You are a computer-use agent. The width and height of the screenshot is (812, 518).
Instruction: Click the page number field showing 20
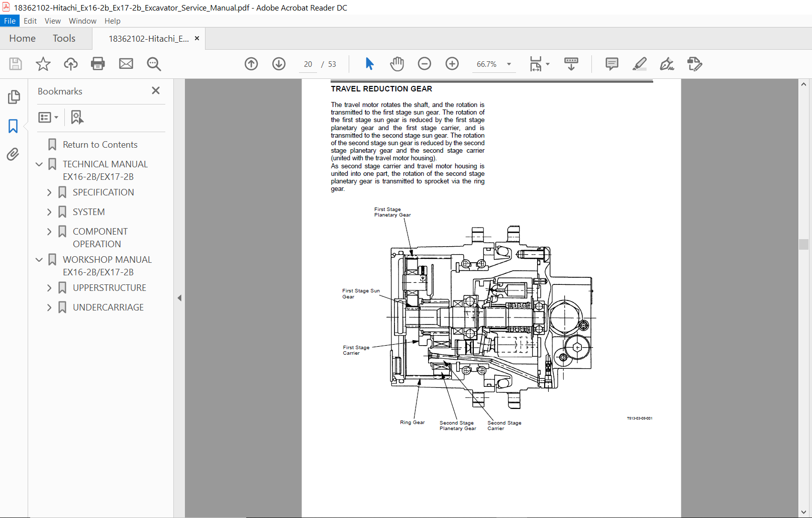308,64
